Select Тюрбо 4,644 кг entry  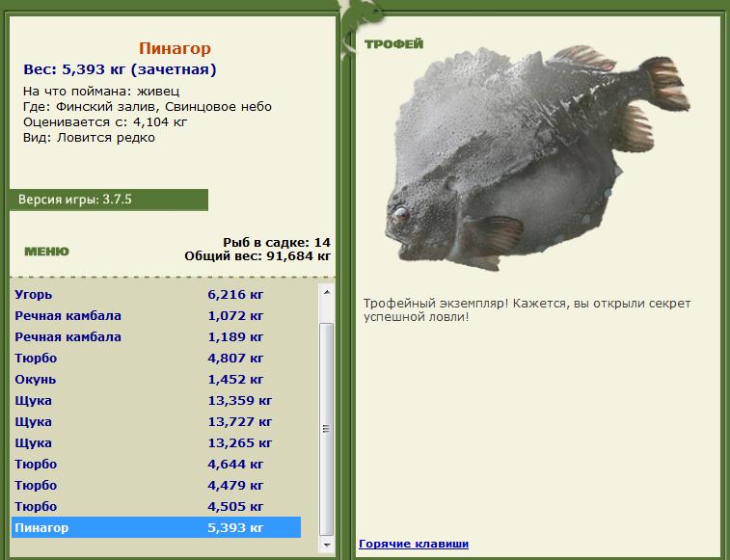point(156,465)
